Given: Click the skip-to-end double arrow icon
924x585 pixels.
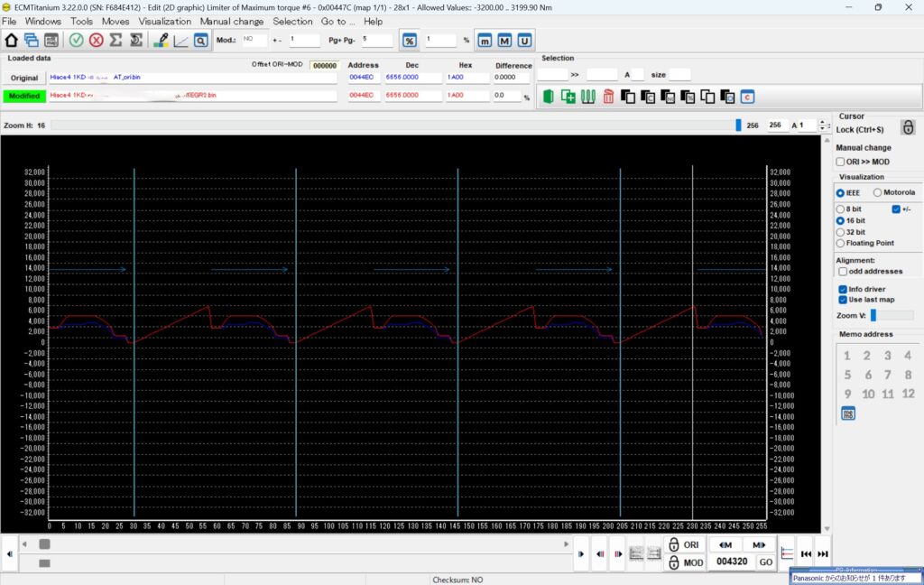Looking at the screenshot, I should [x=823, y=553].
